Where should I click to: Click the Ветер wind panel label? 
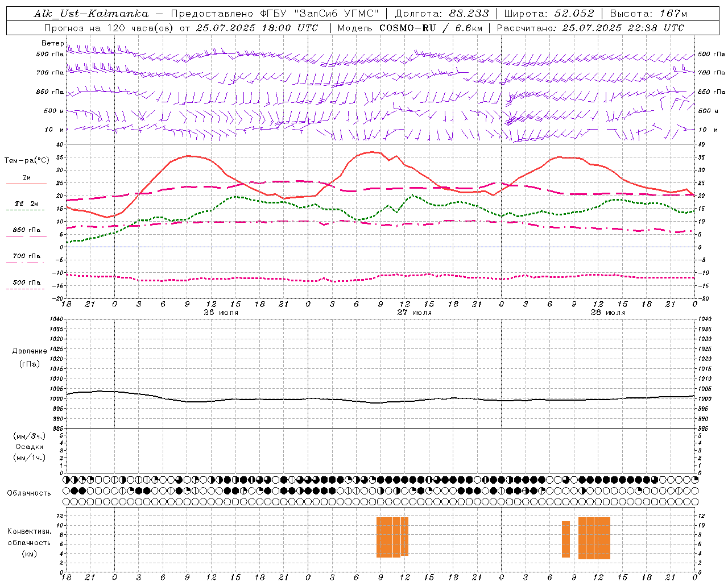(52, 43)
